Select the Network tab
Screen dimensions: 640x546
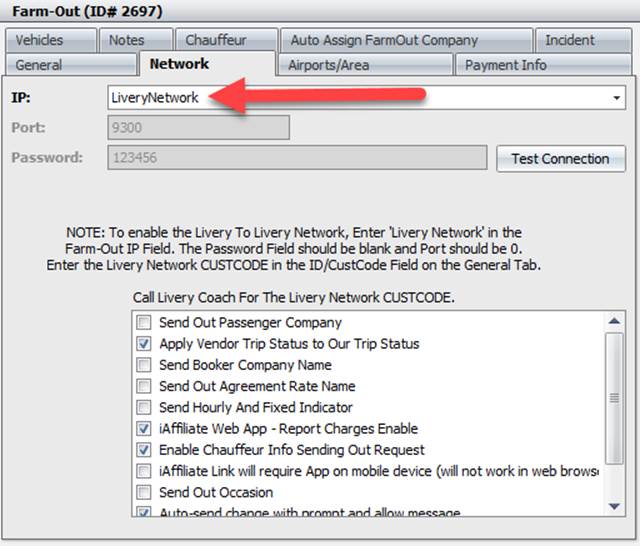207,64
